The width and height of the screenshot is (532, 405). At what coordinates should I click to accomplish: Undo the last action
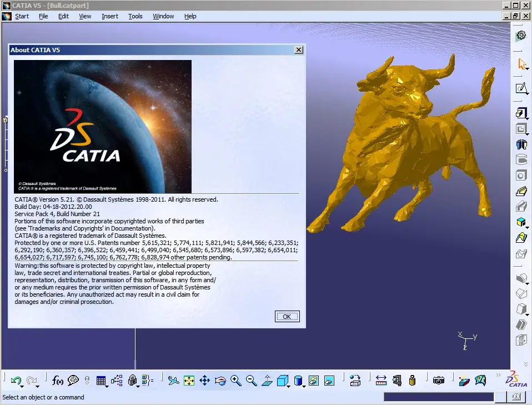coord(16,381)
